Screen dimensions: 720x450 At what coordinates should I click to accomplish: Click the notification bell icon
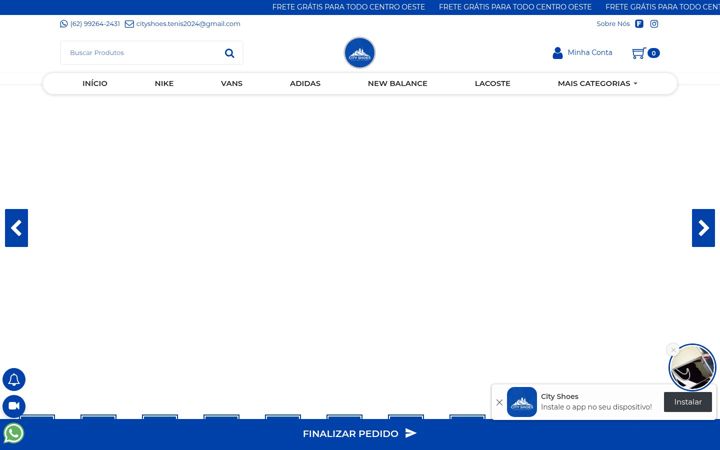[x=14, y=380]
